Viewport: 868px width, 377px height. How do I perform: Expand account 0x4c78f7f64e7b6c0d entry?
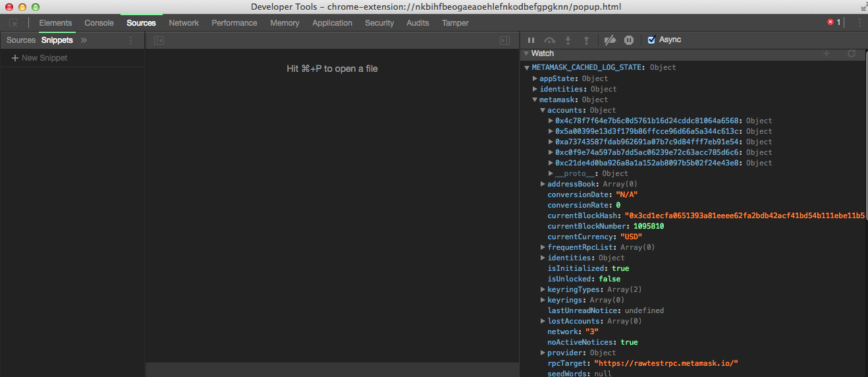[x=551, y=121]
